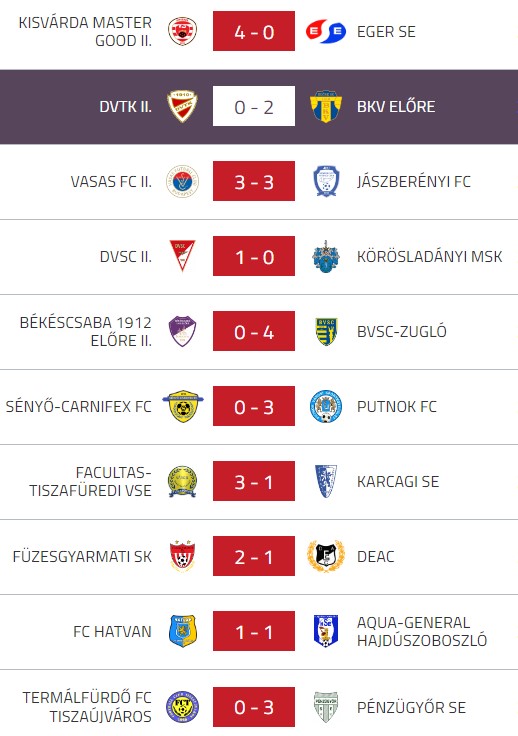Image resolution: width=518 pixels, height=736 pixels.
Task: Click the Eger SE club logo
Action: [x=326, y=31]
